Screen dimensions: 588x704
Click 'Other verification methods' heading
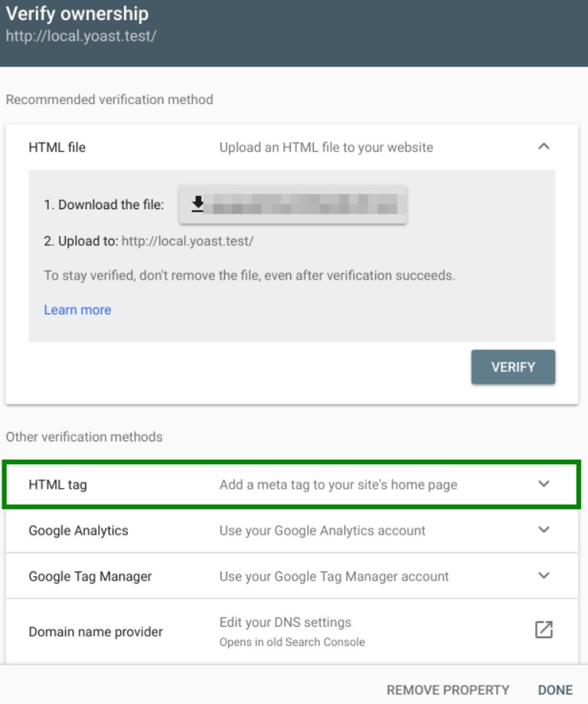[x=84, y=437]
